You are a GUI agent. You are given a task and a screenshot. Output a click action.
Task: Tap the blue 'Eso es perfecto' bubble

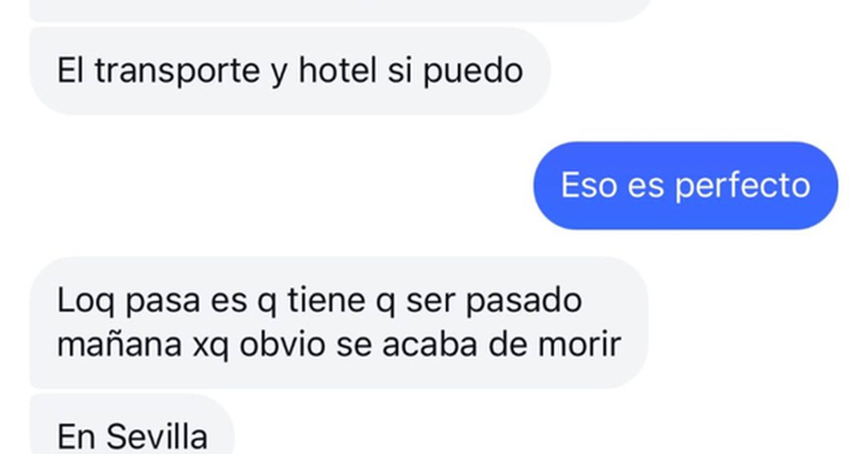point(686,186)
